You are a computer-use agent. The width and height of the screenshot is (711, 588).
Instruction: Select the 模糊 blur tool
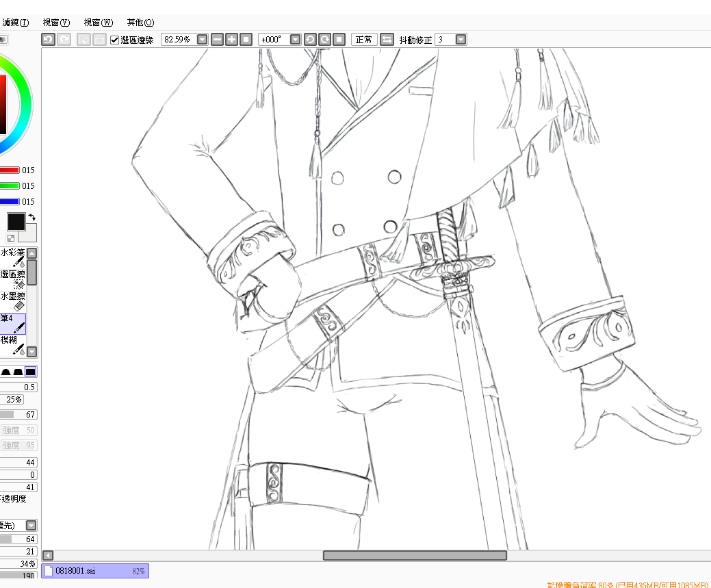tap(13, 344)
